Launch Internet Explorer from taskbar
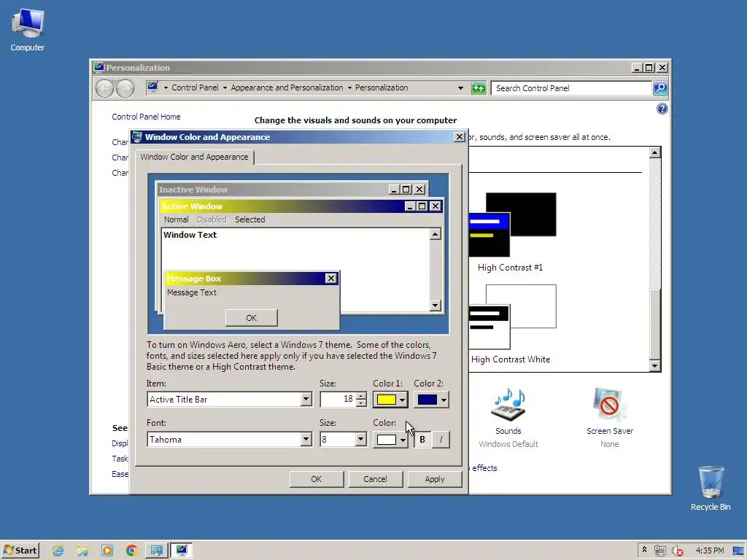Viewport: 747px width, 560px height. click(58, 551)
